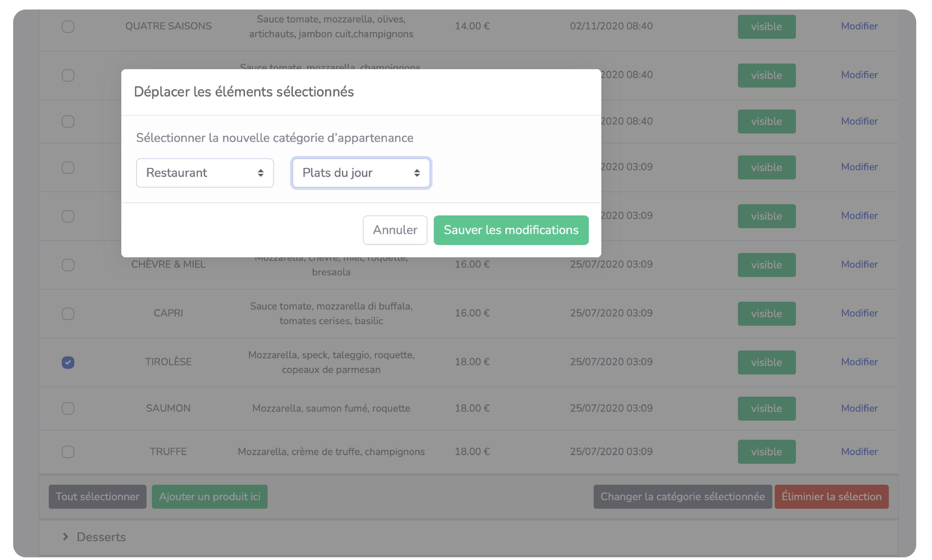Click Modifier for CHÈVRE & MIEL
The width and height of the screenshot is (932, 560).
coord(859,264)
